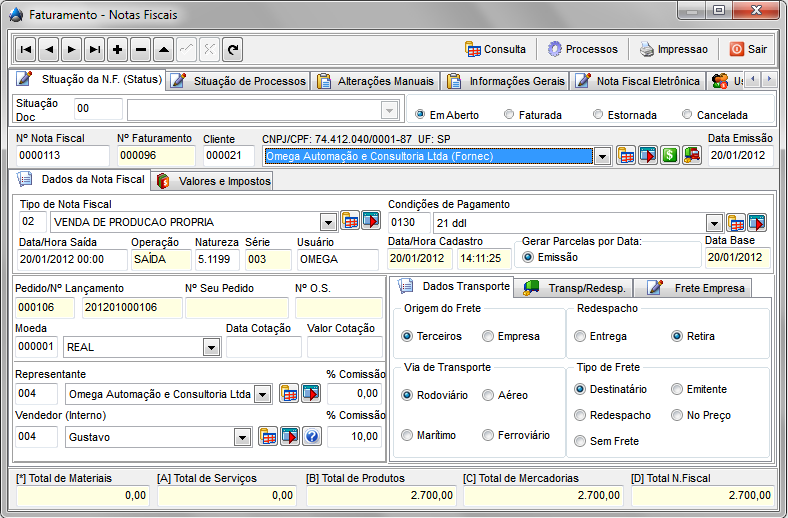Open grid lookup icon next to Representante
Viewport: 788px width, 518px height.
coord(288,394)
